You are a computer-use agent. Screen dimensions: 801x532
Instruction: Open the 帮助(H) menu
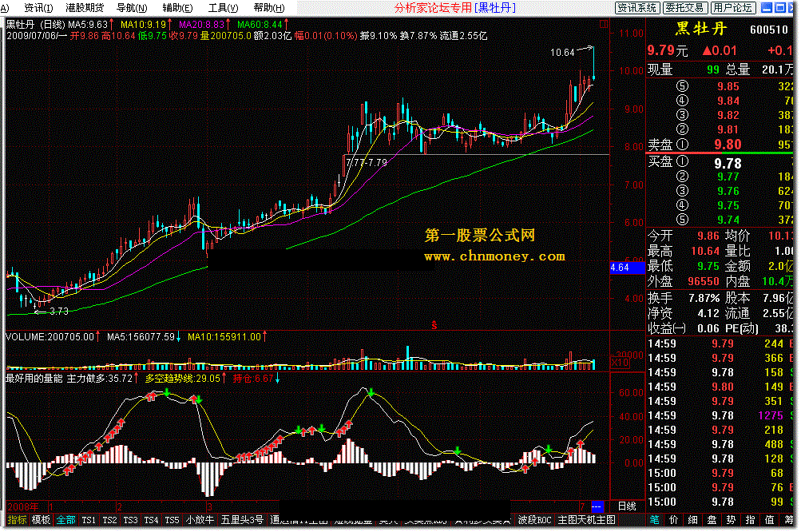[x=268, y=8]
